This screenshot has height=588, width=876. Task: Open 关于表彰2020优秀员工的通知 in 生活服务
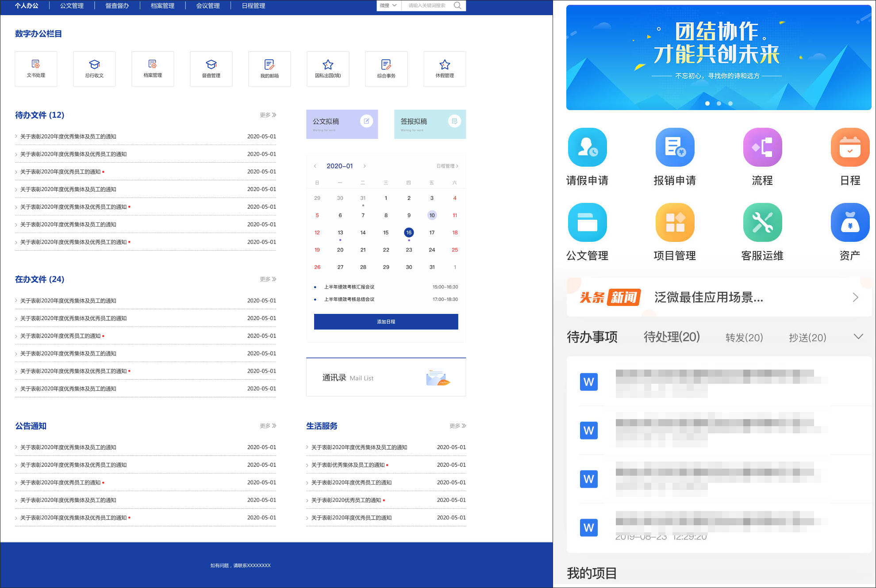tap(346, 500)
